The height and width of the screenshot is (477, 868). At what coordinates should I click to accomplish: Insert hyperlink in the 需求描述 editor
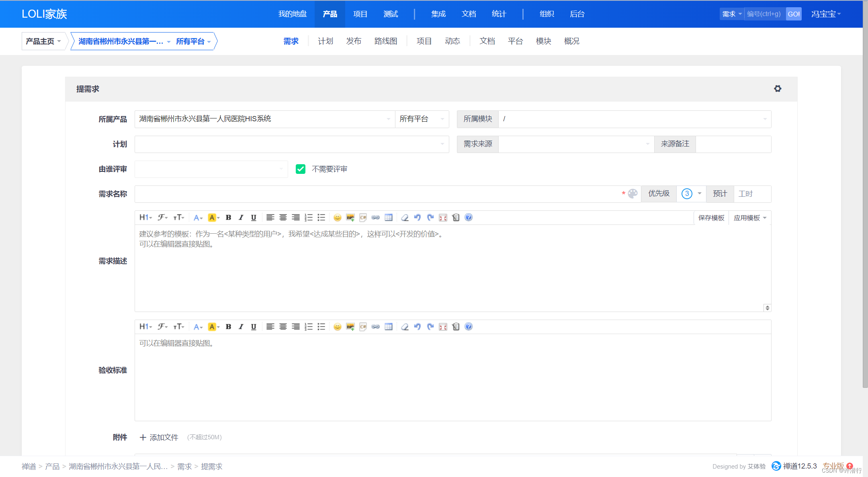point(376,217)
